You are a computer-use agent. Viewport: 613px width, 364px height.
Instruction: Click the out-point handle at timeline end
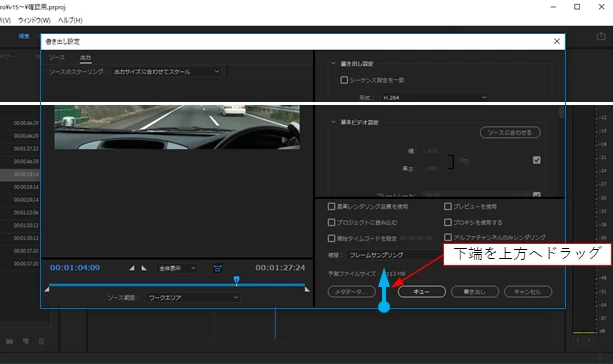(x=307, y=289)
